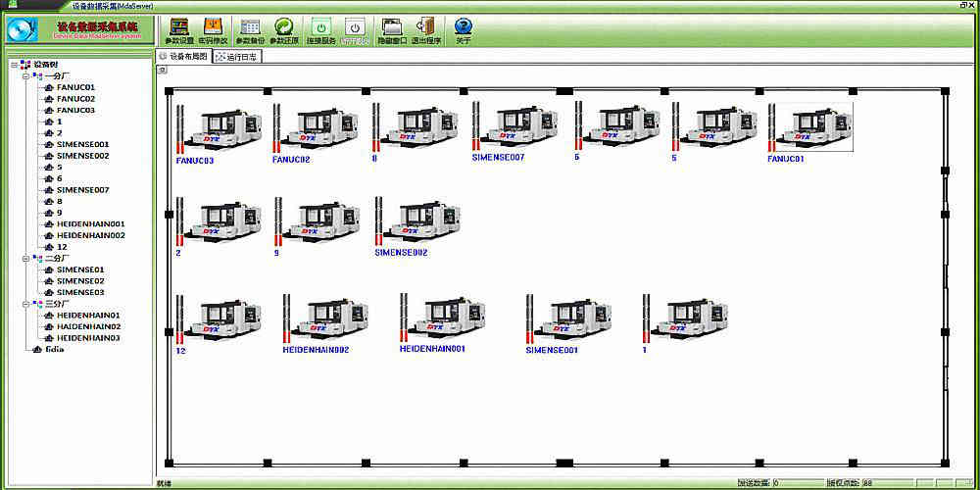
Task: Click the 发送数量 sent count field
Action: [x=797, y=483]
